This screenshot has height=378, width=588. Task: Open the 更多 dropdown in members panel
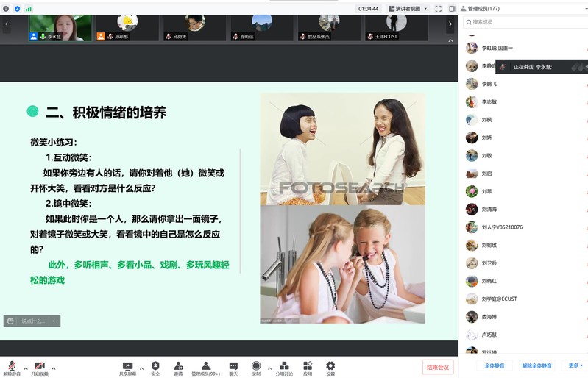(x=575, y=365)
